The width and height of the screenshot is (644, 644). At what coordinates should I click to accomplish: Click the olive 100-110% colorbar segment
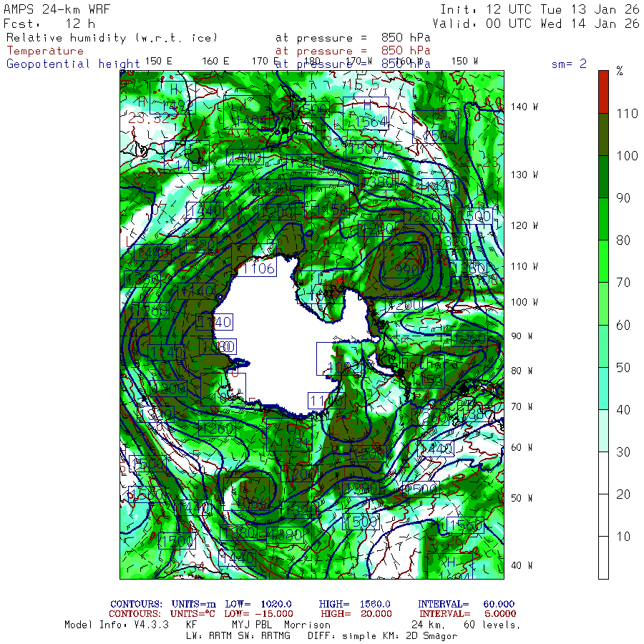pos(603,135)
